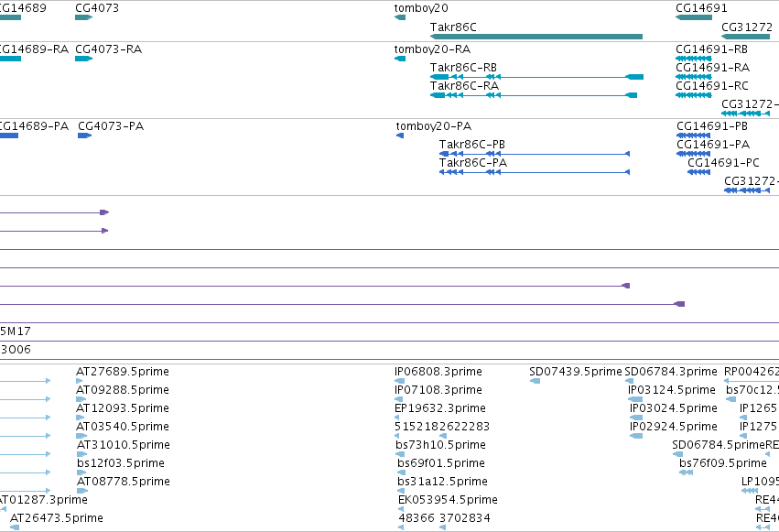Viewport: 779px width, 532px height.
Task: Select the SD06784.3prime EST label
Action: 671,372
